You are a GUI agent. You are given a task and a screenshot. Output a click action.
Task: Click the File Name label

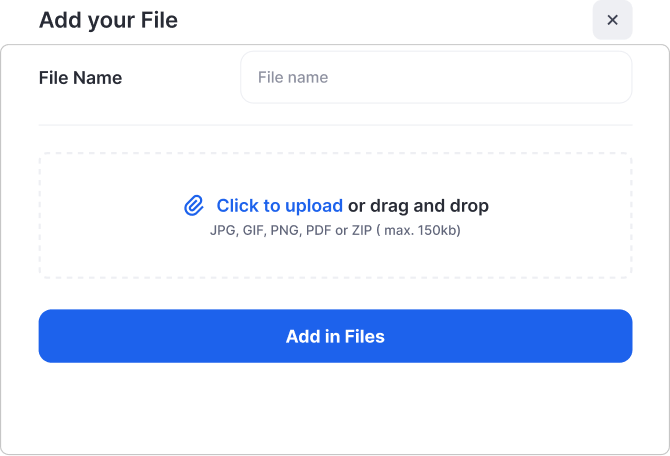tap(80, 78)
